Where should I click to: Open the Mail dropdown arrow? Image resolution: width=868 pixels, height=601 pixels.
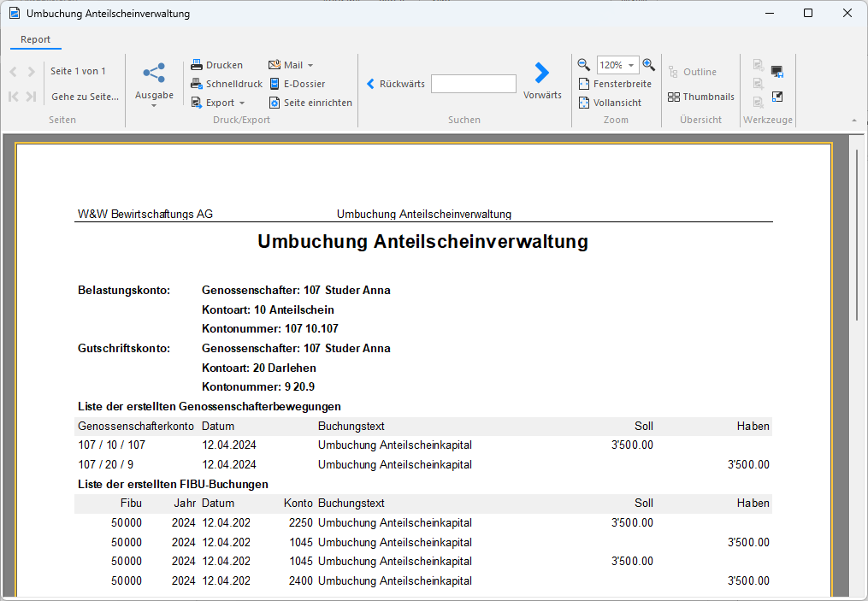point(310,65)
